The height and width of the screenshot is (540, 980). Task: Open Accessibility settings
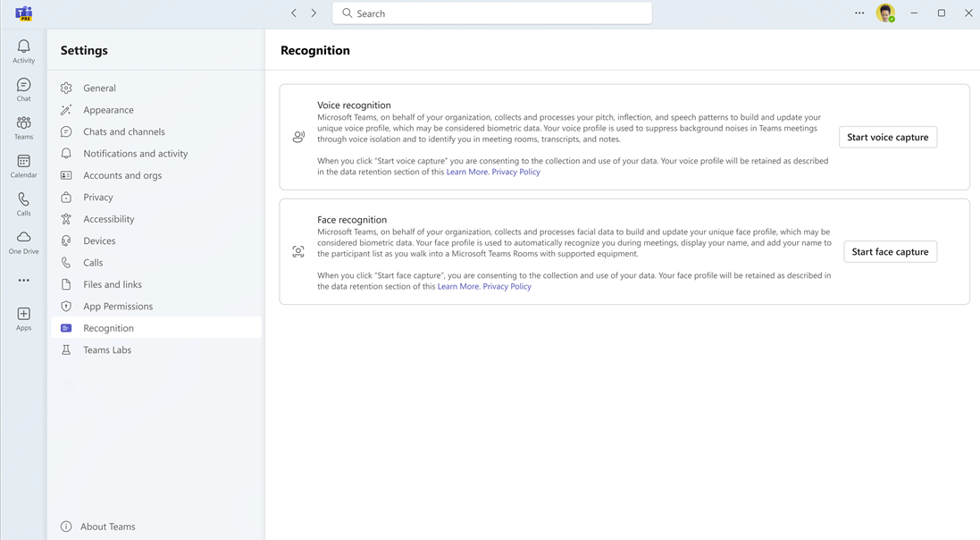[x=156, y=219]
